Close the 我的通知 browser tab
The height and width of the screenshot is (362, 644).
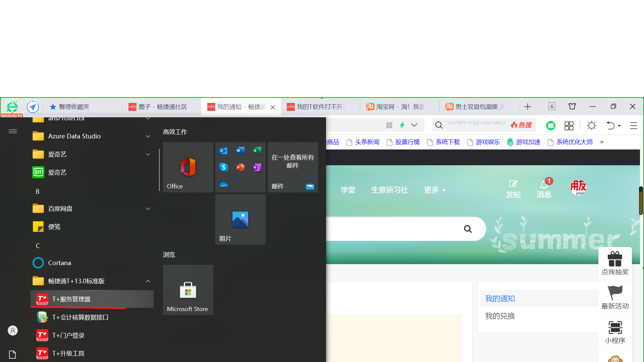(x=273, y=107)
